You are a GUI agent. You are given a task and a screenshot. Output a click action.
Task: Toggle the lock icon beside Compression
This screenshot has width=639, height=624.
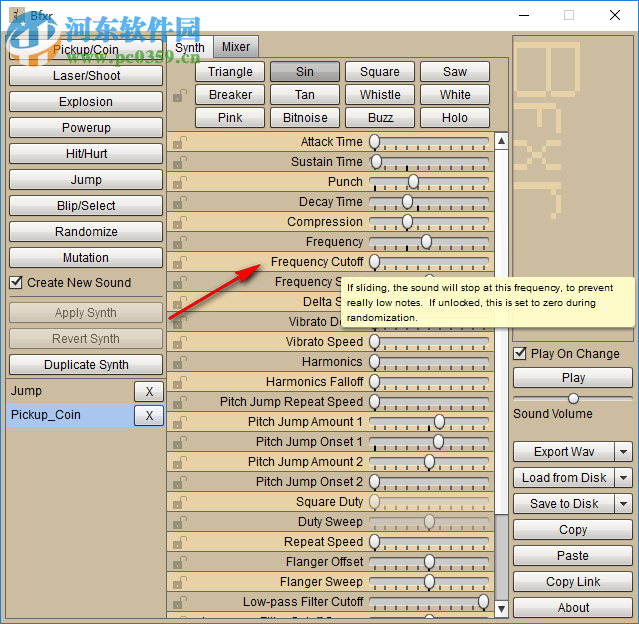pos(180,222)
